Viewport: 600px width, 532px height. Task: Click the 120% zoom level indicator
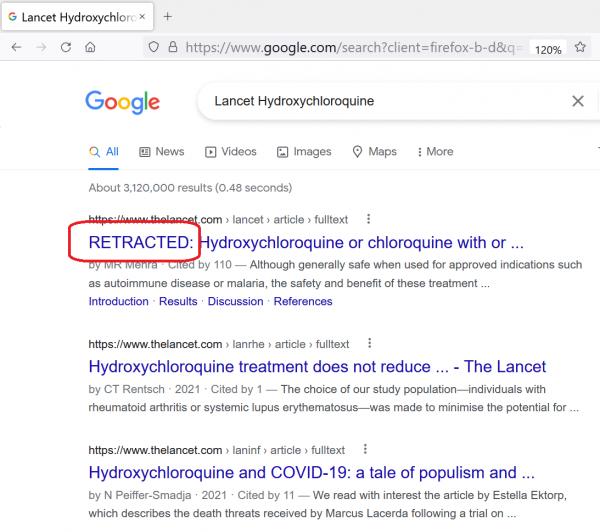548,50
